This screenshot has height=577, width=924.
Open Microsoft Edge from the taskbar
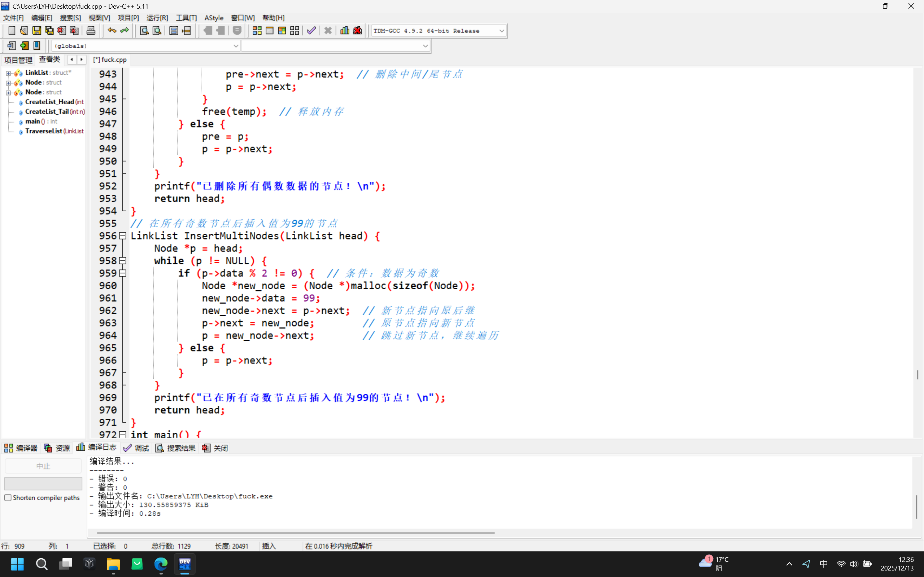coord(161,564)
